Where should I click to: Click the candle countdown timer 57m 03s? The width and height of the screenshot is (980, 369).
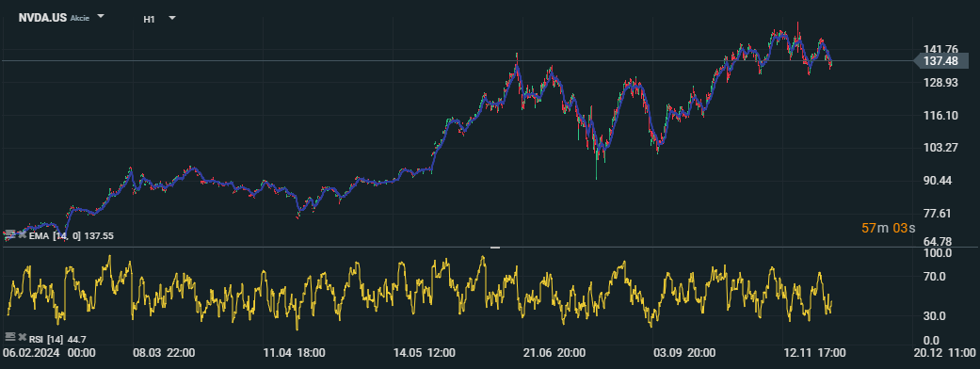889,229
